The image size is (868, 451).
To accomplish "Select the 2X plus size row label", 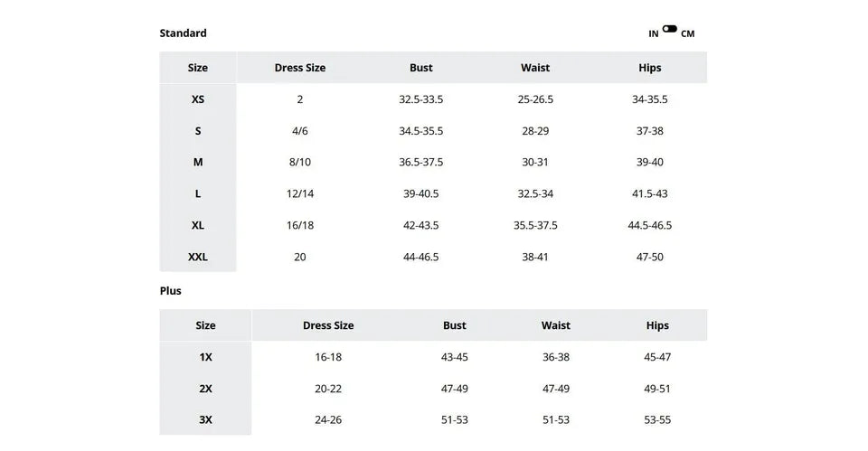I will click(205, 389).
